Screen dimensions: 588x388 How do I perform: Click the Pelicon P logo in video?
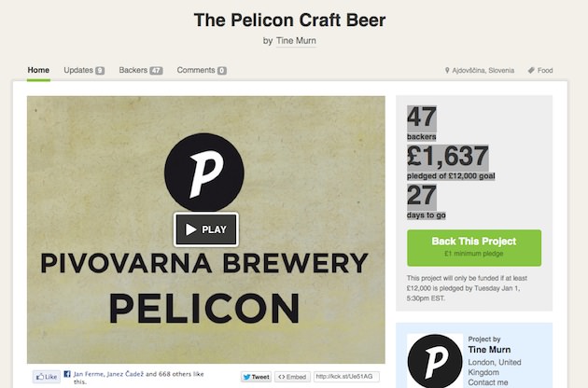(203, 171)
